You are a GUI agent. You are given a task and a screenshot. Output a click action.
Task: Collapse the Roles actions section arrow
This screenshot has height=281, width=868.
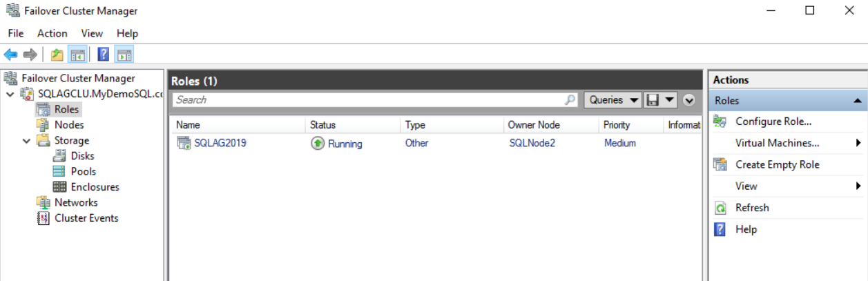[857, 101]
